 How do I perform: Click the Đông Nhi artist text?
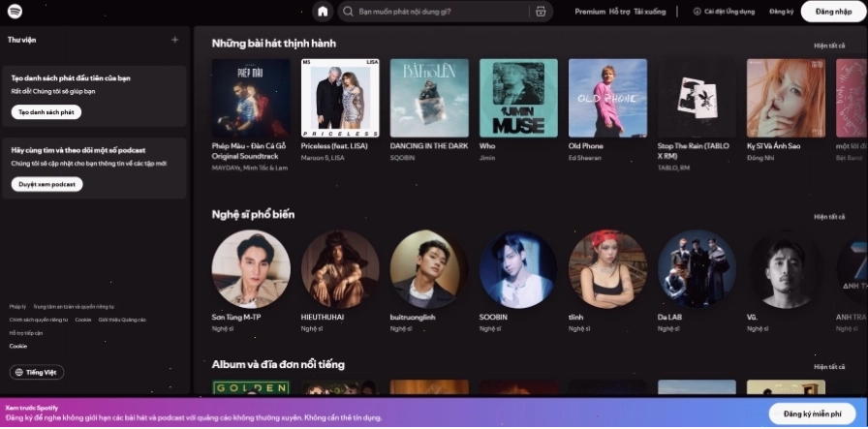(760, 158)
